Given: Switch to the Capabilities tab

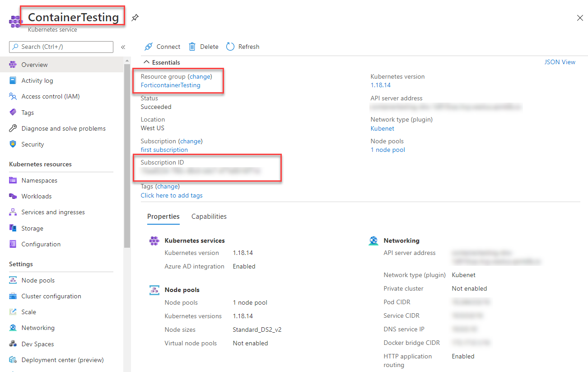Looking at the screenshot, I should 209,217.
